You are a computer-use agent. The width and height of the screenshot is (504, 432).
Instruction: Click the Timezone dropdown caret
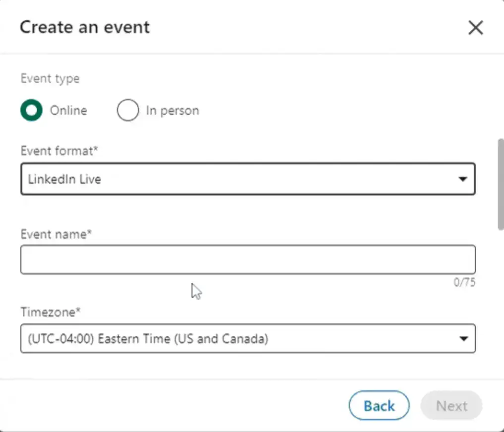pyautogui.click(x=463, y=338)
